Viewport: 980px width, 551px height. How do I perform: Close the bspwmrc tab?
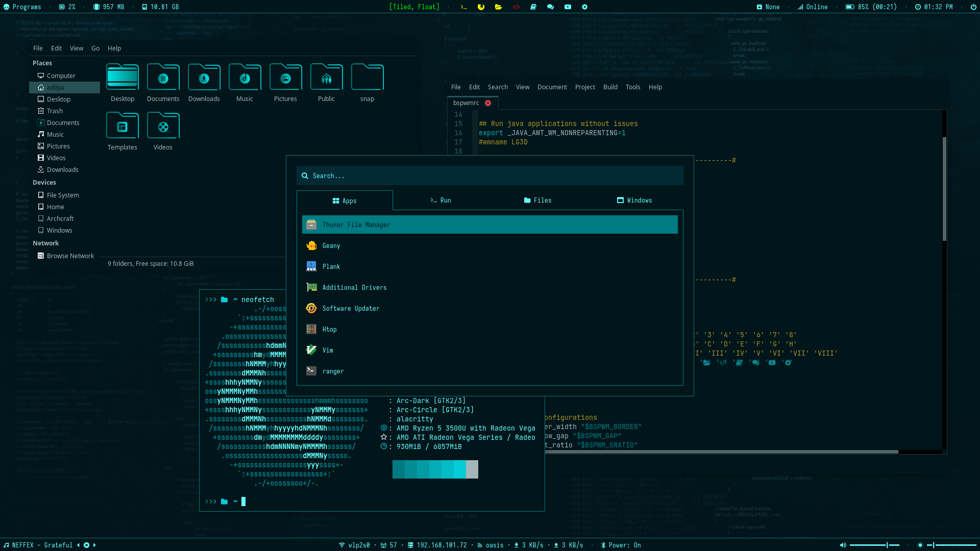click(488, 103)
